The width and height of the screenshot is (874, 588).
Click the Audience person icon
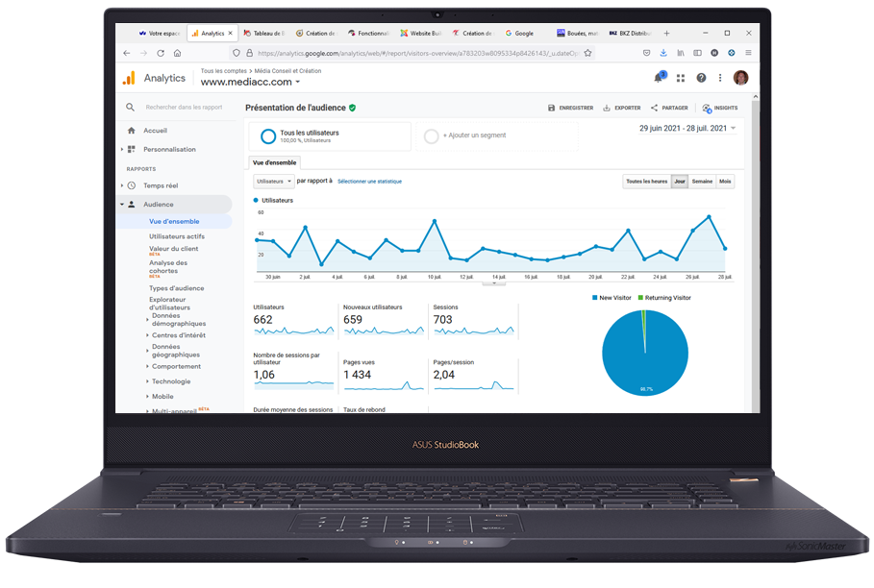[x=132, y=203]
